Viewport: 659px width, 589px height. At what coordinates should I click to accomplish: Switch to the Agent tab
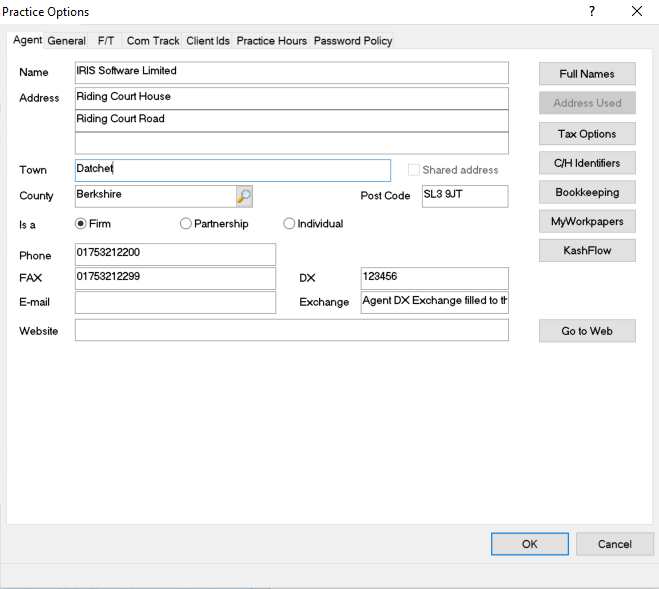tap(27, 40)
